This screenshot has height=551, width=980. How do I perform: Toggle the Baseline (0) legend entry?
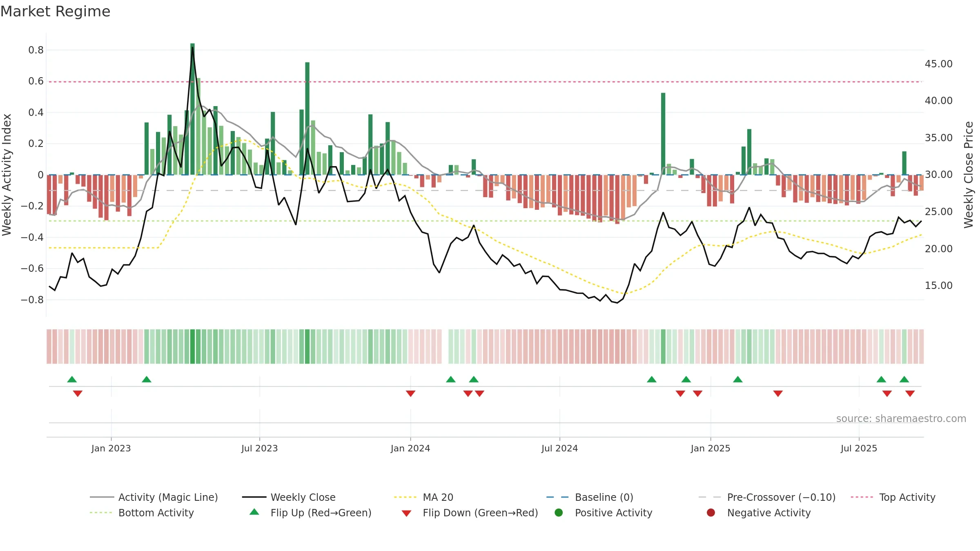tap(590, 497)
